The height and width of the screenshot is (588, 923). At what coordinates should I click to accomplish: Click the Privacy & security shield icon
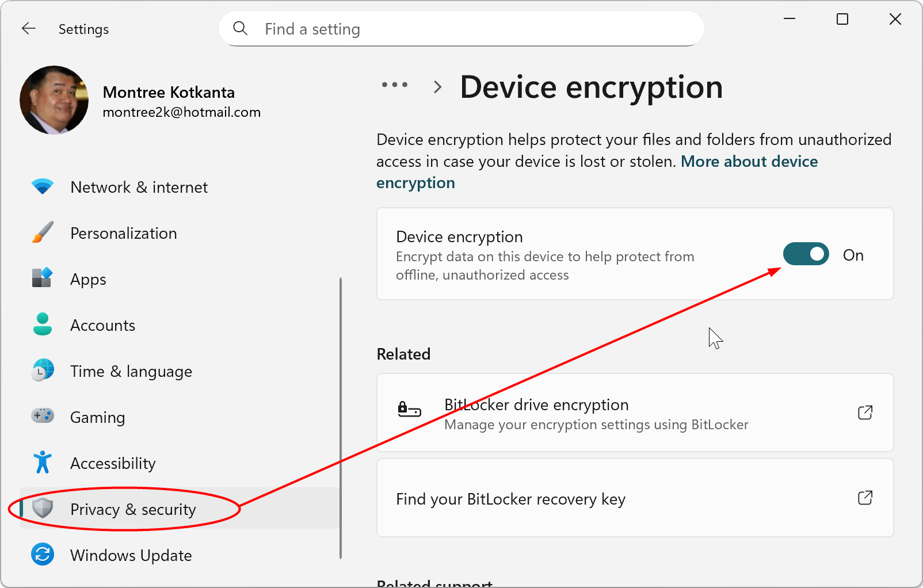[x=42, y=509]
